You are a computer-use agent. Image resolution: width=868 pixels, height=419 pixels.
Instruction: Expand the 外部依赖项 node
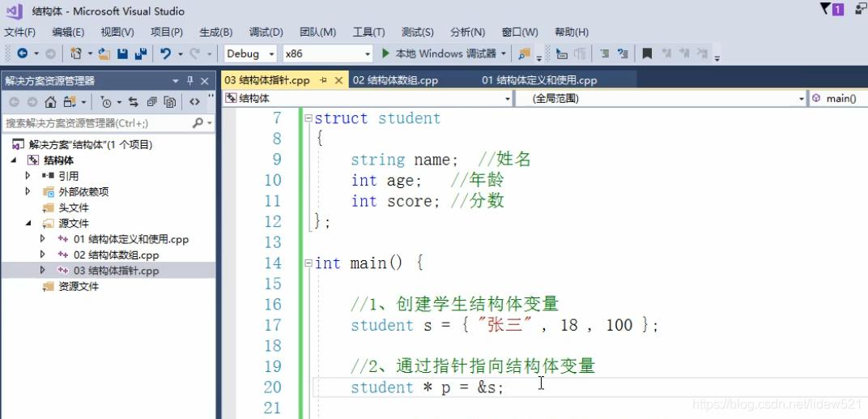pos(28,191)
